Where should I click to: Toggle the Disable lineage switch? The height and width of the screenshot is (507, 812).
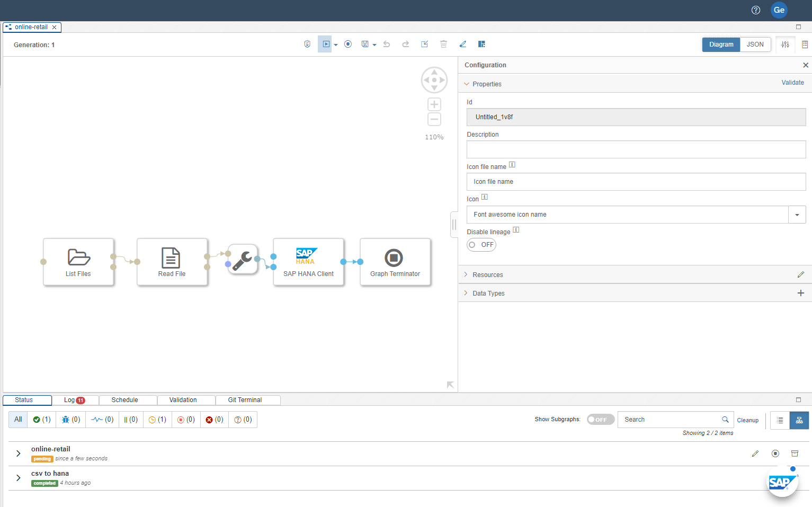point(481,245)
